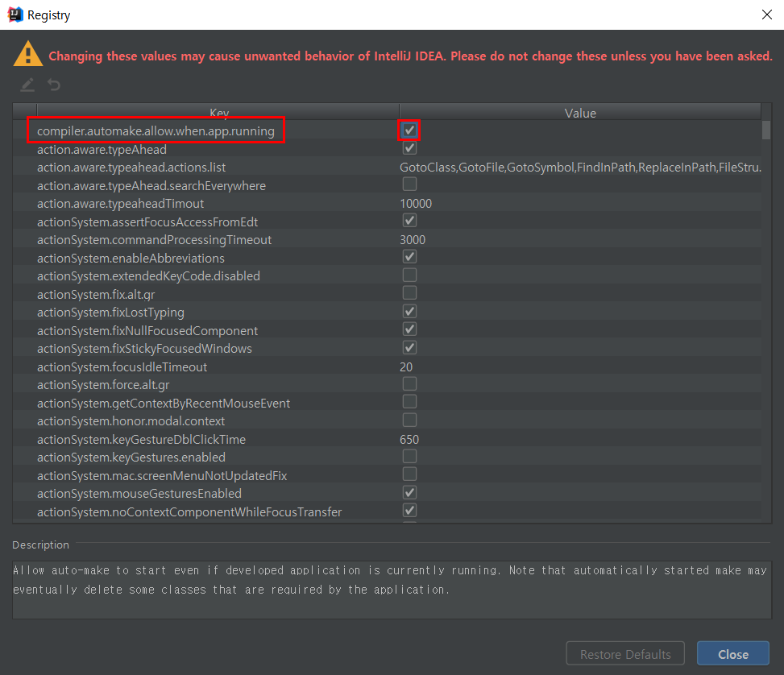Check actionSystem.extendedKeyCode.disabled checkbox
Viewport: 784px width, 675px height.
pos(409,275)
